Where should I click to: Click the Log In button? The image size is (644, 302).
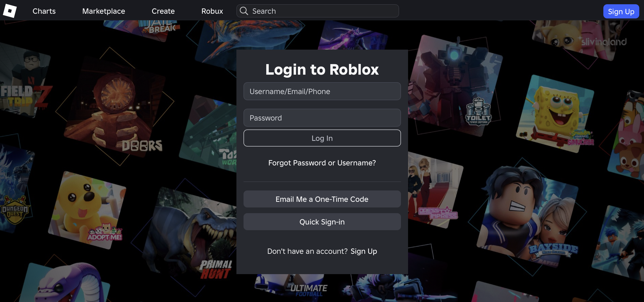pyautogui.click(x=322, y=138)
